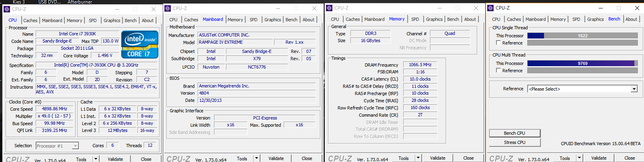Open Mainboard tab in the Processor window
The image size is (644, 162).
(x=52, y=20)
